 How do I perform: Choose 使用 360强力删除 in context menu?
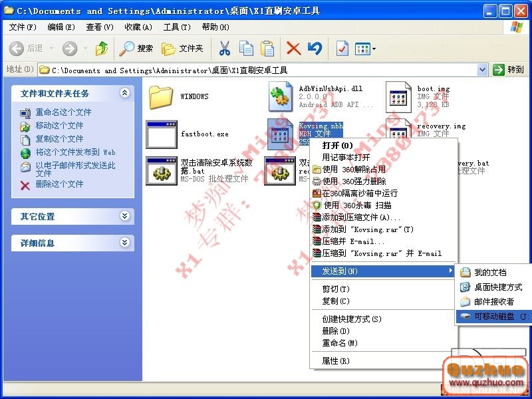[x=384, y=182]
